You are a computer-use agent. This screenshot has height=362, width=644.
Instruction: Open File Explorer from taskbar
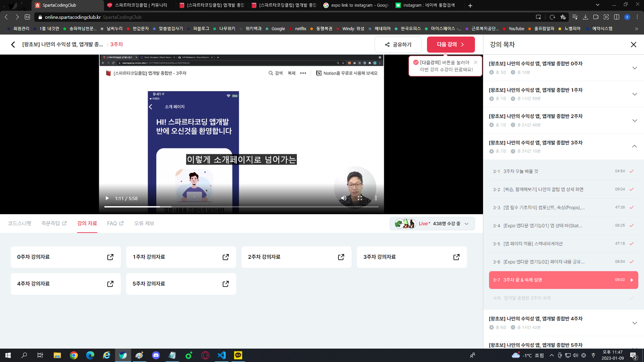57,355
